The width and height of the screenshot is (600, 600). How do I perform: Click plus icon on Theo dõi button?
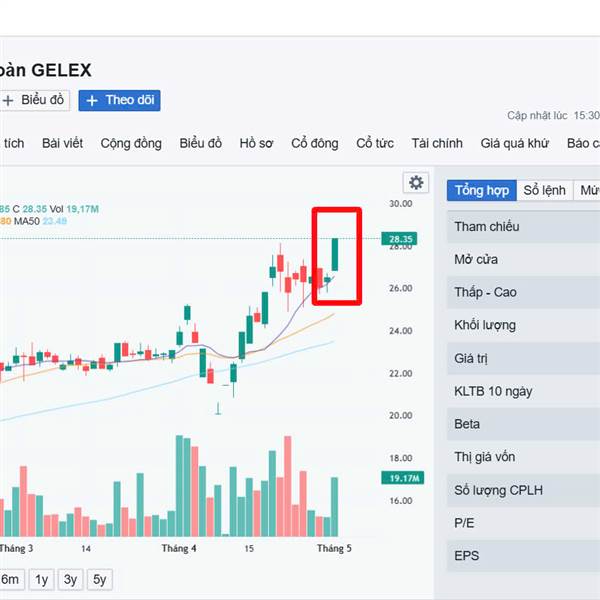click(91, 101)
